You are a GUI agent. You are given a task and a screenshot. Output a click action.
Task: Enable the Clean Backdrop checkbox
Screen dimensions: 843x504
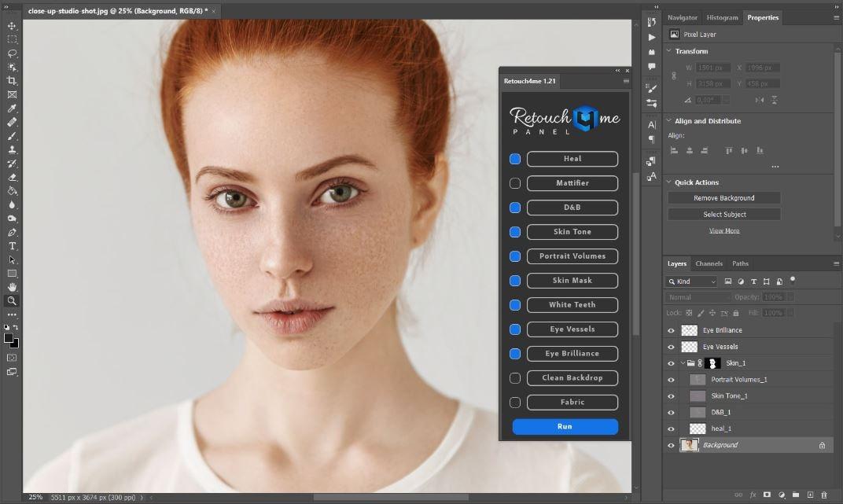pos(515,378)
